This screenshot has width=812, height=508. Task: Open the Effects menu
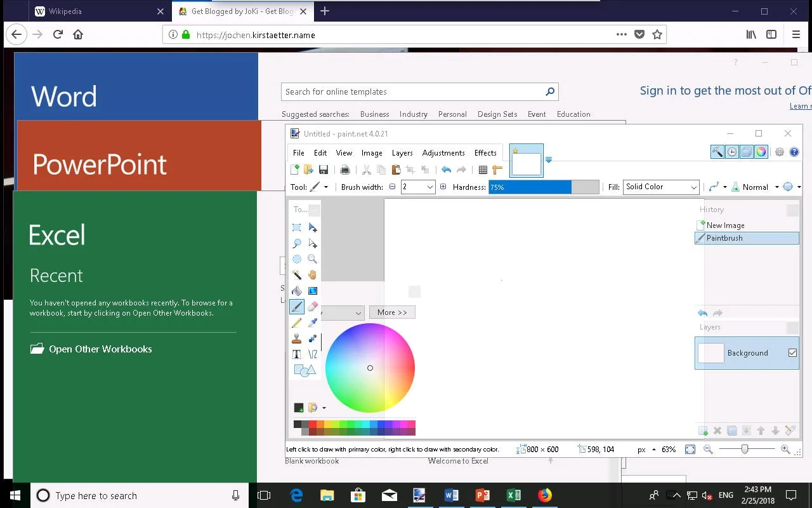(485, 152)
